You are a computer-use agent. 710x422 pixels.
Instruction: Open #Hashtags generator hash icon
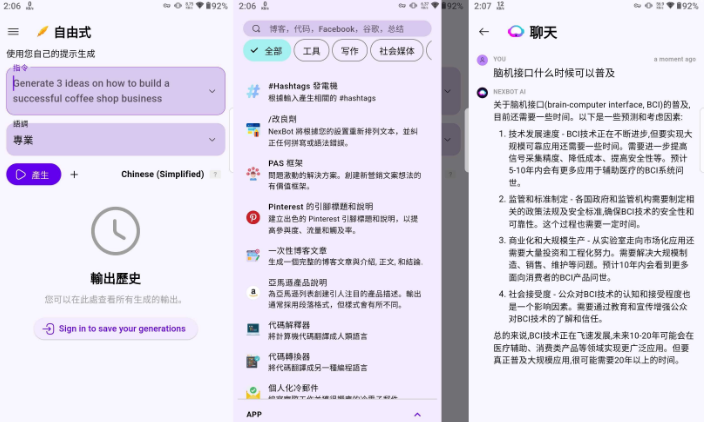[253, 91]
